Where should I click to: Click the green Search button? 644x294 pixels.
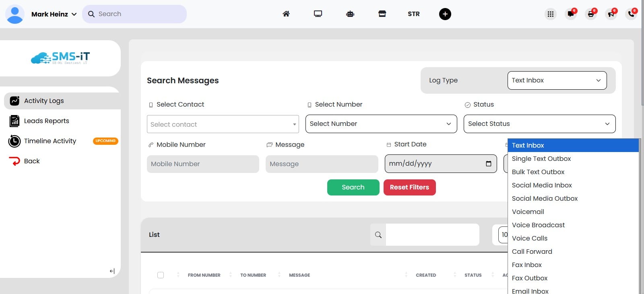tap(353, 187)
